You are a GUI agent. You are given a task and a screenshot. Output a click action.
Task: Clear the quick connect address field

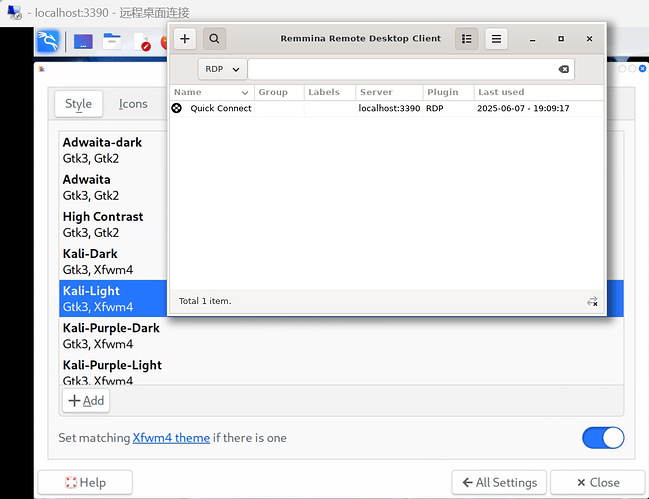[564, 69]
